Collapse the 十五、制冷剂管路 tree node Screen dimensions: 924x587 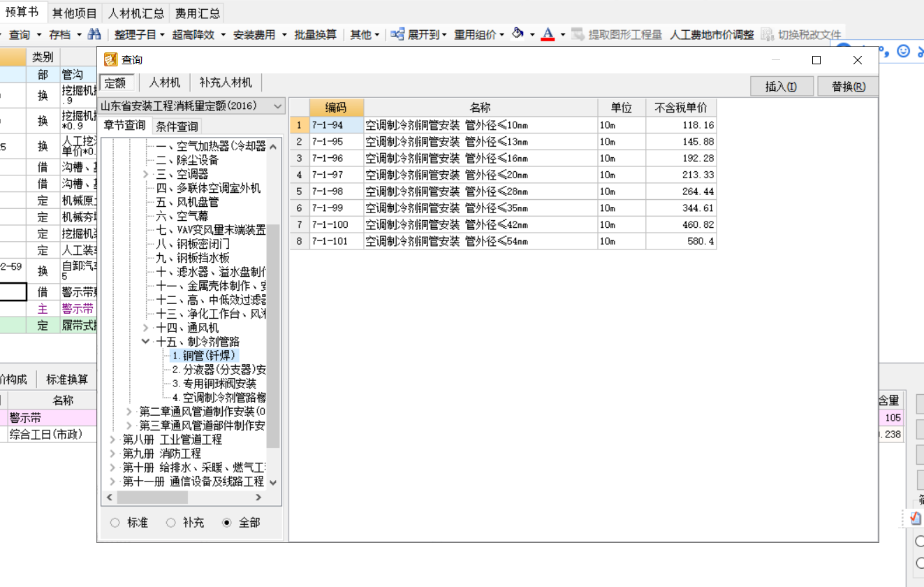pyautogui.click(x=146, y=342)
